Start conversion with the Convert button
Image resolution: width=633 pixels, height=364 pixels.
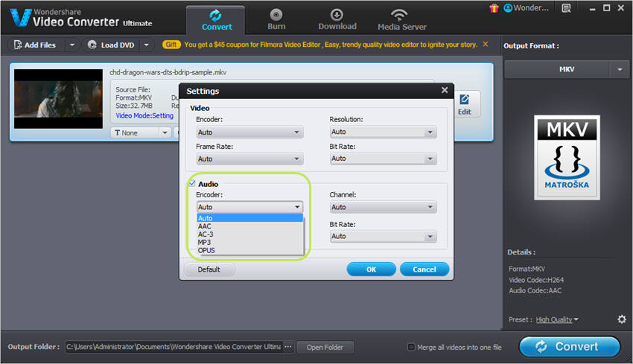pos(569,347)
